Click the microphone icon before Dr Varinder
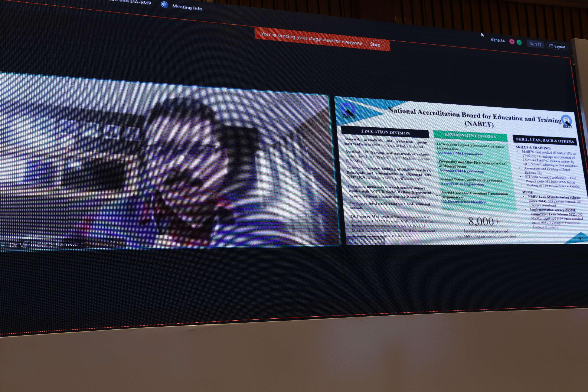Image resolution: width=588 pixels, height=392 pixels. point(2,244)
